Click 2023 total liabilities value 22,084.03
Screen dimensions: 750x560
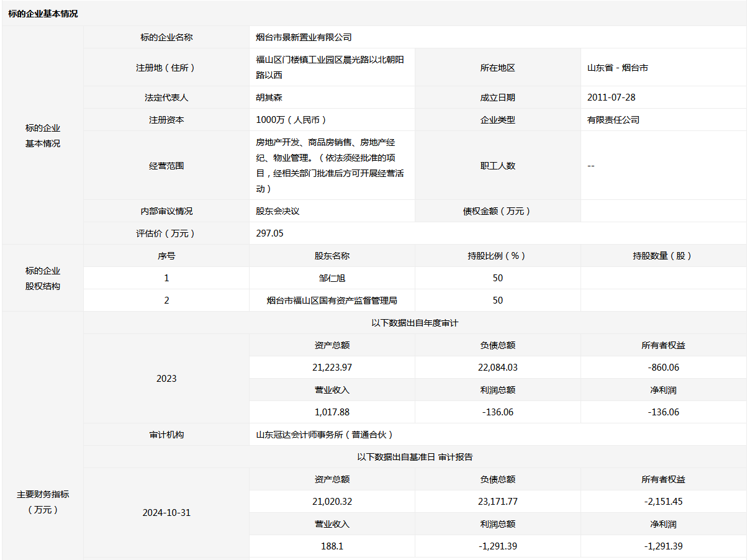coord(497,368)
